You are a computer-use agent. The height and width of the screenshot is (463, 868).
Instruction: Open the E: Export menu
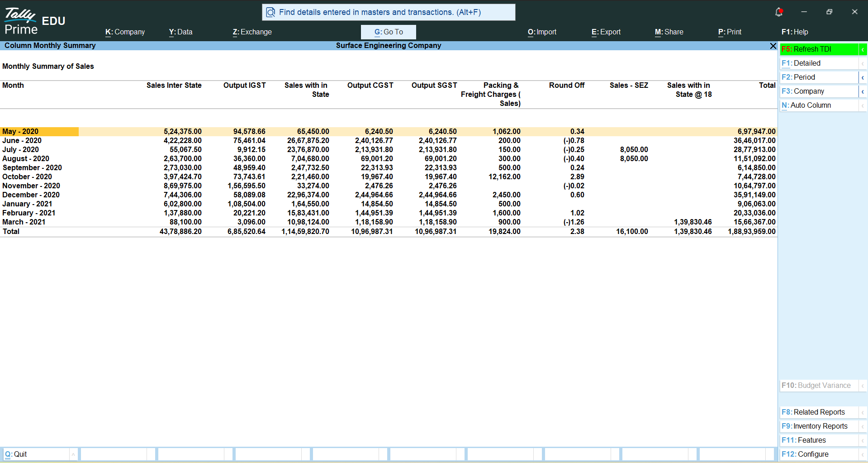point(606,32)
